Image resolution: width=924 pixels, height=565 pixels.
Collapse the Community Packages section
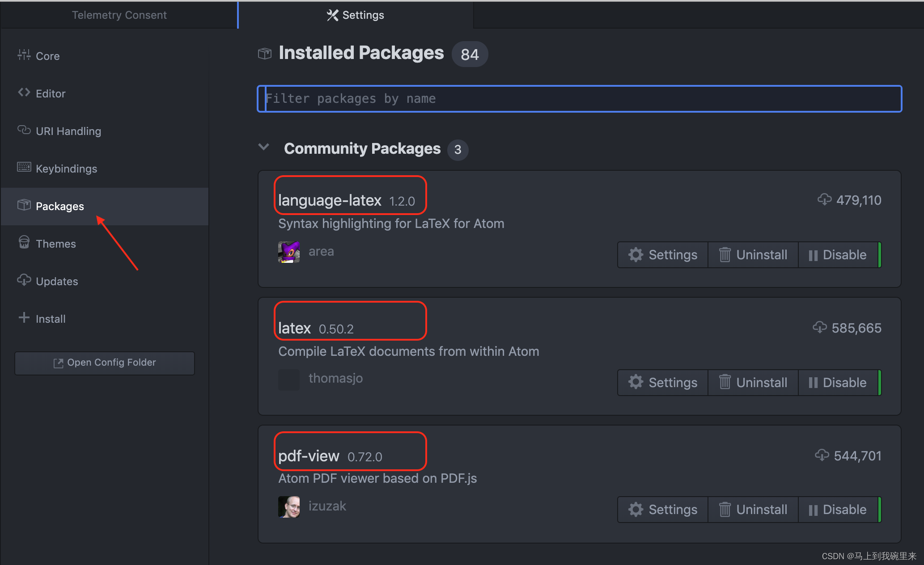click(264, 148)
